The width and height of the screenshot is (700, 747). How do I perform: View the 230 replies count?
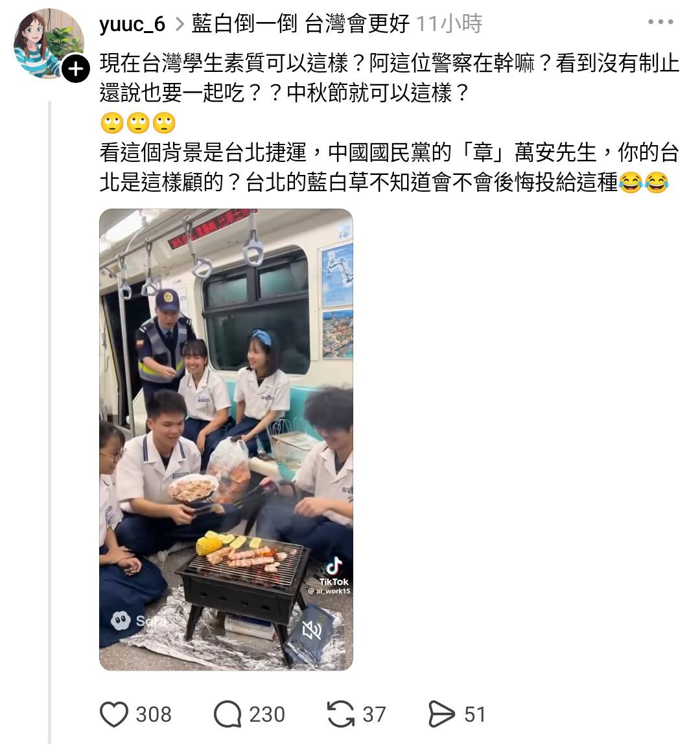(267, 714)
